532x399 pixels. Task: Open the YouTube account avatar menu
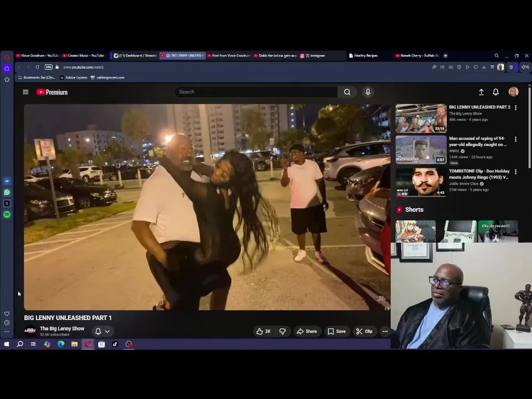click(513, 91)
